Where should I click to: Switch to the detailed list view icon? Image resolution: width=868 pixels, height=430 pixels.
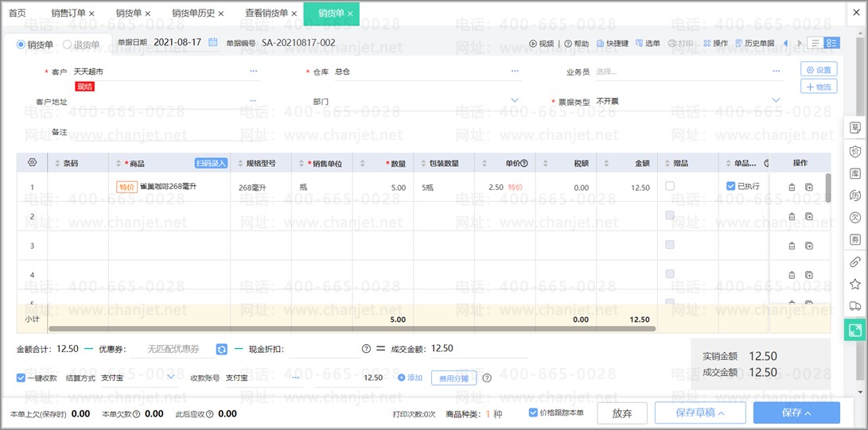pos(831,43)
